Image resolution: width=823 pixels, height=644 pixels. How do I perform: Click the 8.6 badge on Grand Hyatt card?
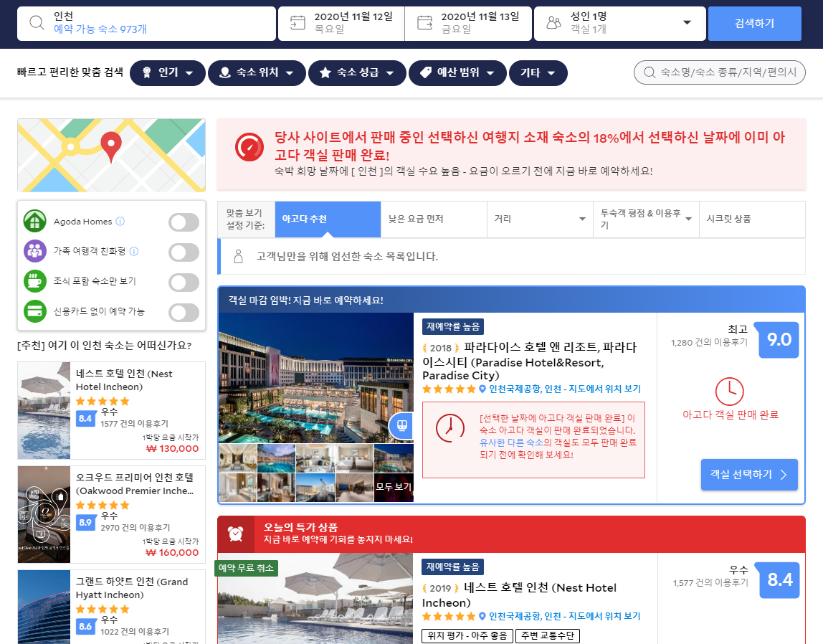click(85, 626)
